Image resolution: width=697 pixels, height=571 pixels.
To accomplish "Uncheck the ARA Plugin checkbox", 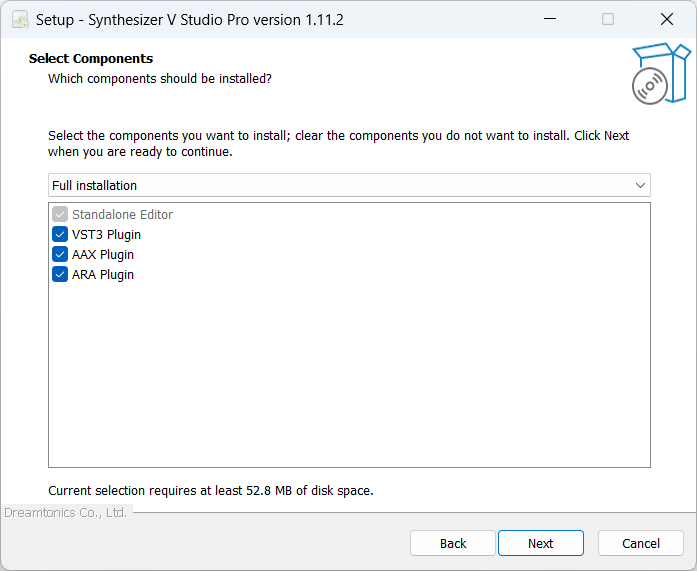I will coord(60,274).
